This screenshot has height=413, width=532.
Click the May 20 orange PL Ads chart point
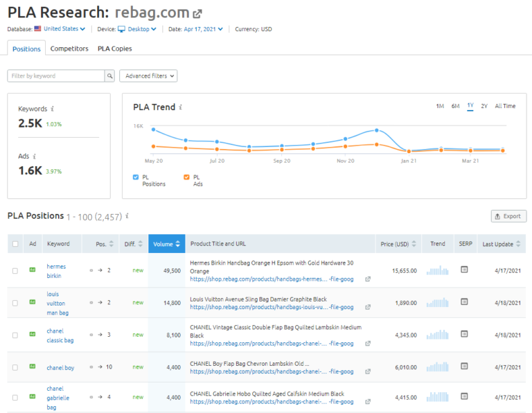[x=153, y=146]
